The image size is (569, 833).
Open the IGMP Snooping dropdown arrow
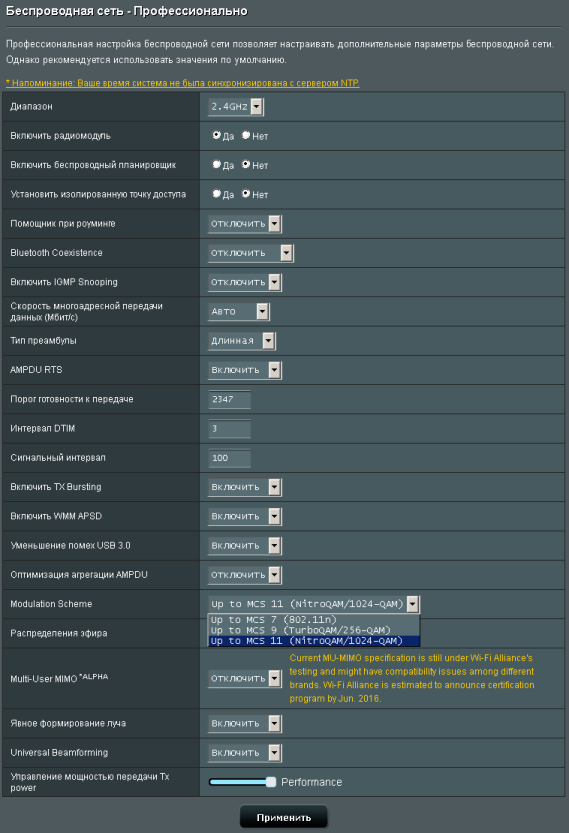275,282
